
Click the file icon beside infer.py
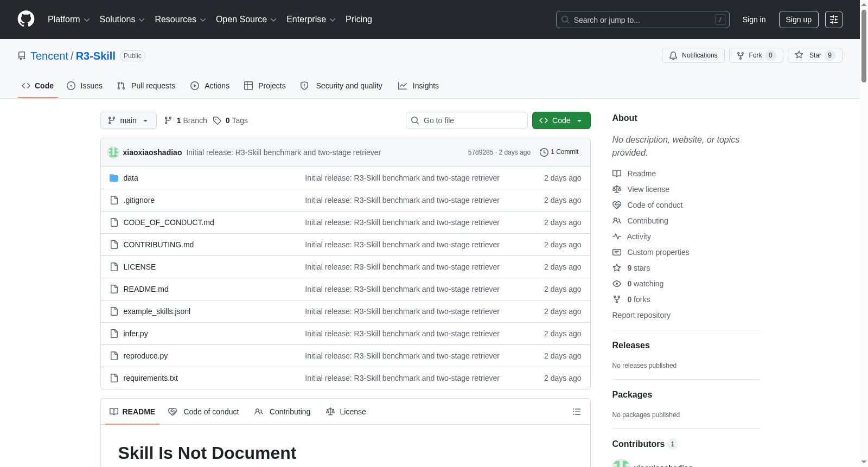click(114, 334)
